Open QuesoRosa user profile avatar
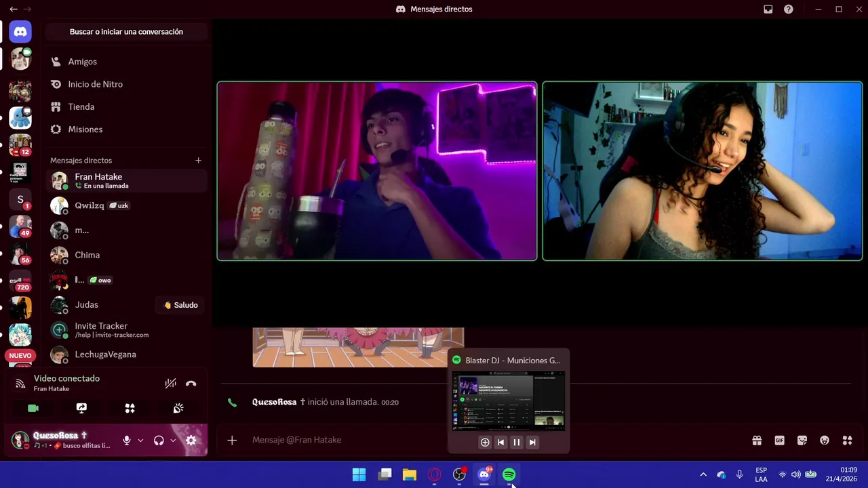The image size is (868, 488). point(20,440)
